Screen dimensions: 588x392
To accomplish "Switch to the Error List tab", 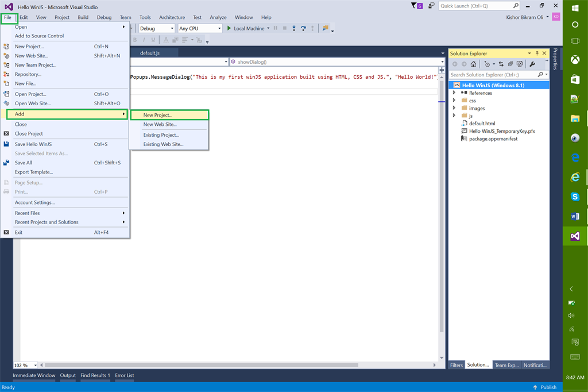I will point(124,375).
